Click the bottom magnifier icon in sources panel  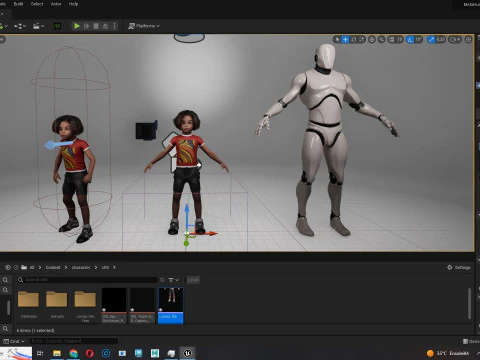click(x=5, y=329)
